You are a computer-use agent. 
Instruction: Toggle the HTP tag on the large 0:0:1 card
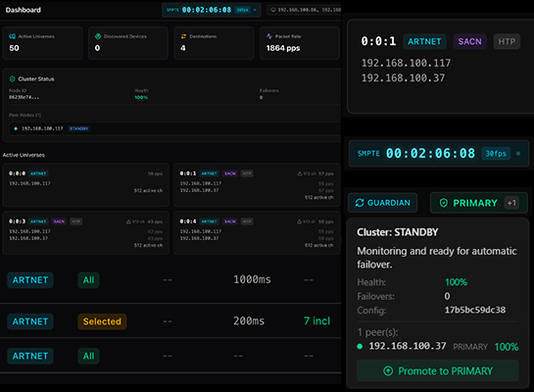(x=507, y=41)
